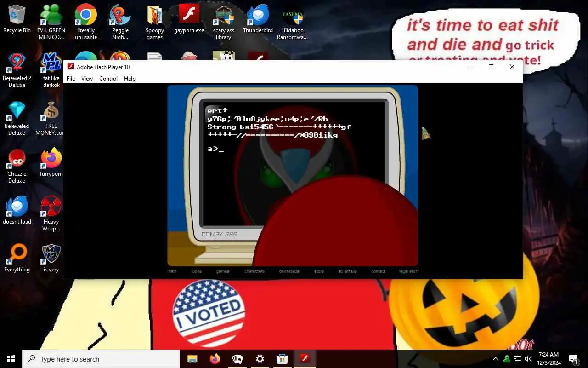Click the toons navigation link
The height and width of the screenshot is (368, 588).
[x=196, y=271]
